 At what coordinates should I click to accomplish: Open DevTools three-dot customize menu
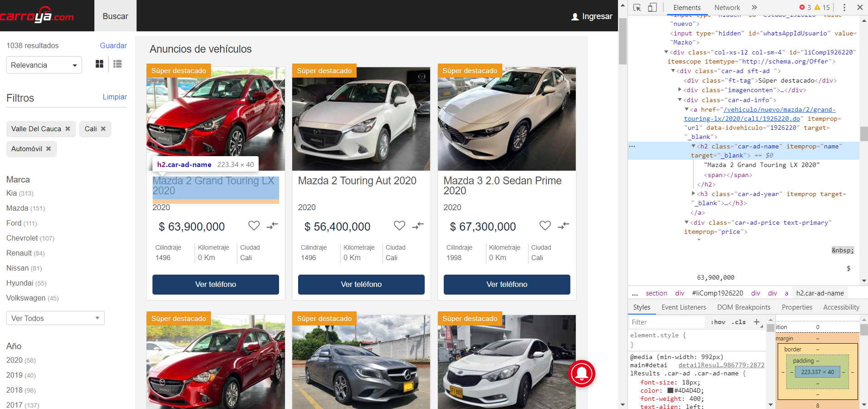[844, 8]
